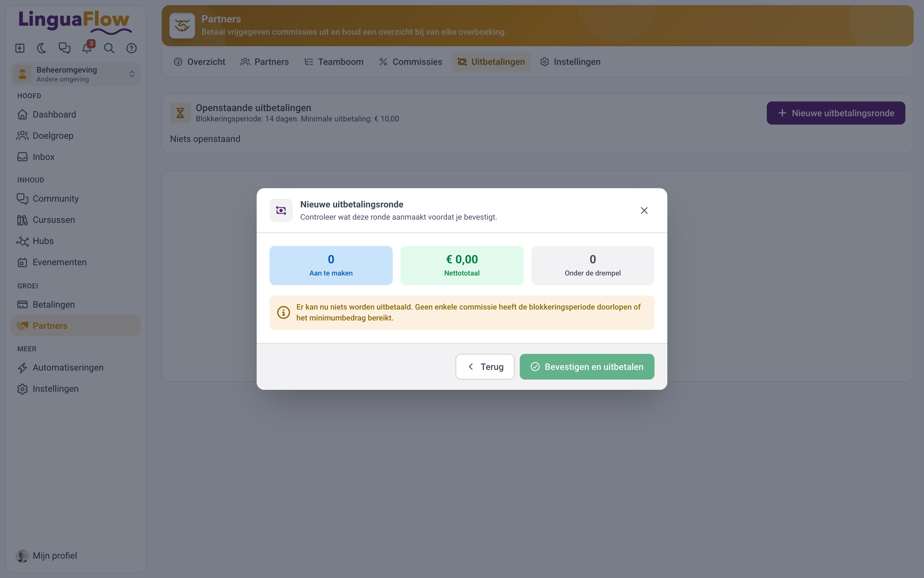Image resolution: width=924 pixels, height=578 pixels.
Task: Open the Instellingen tab in top bar
Action: point(570,62)
